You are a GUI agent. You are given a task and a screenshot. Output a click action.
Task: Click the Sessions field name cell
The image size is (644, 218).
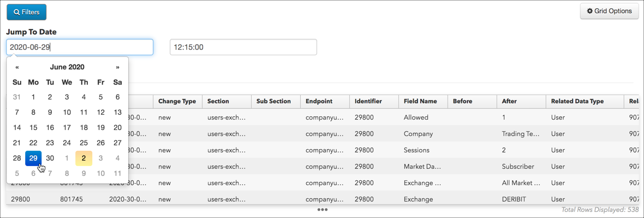click(423, 150)
